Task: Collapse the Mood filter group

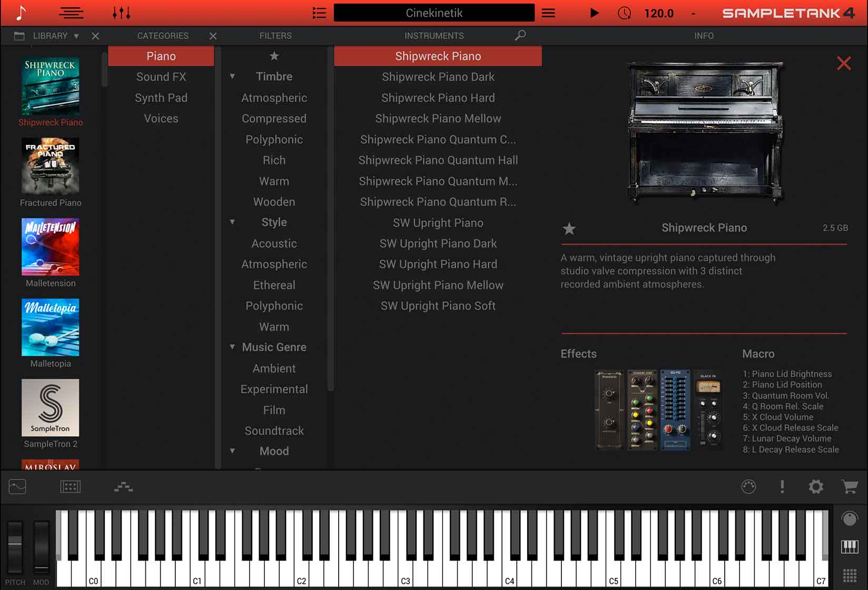Action: tap(232, 451)
